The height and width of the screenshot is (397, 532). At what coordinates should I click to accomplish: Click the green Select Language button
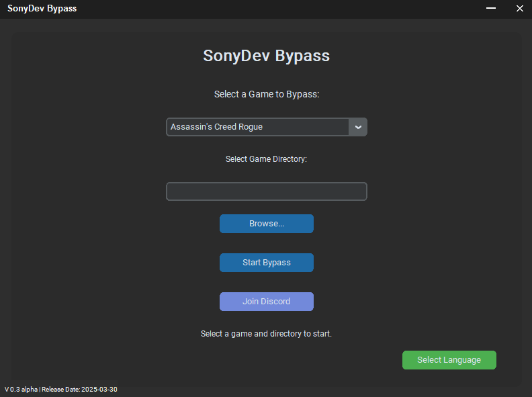449,360
